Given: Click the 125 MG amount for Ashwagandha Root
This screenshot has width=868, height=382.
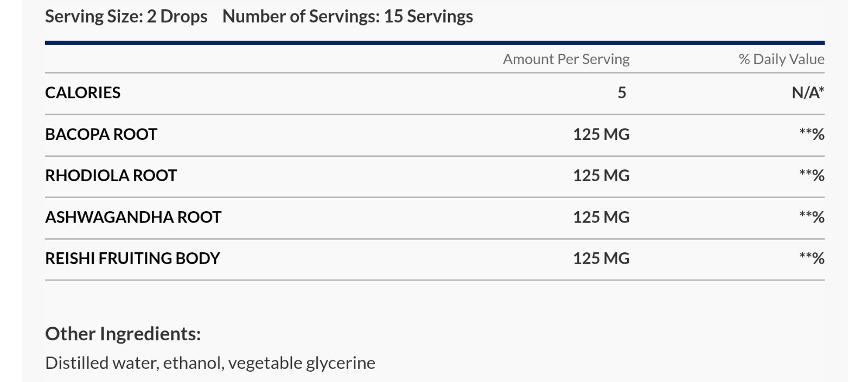Looking at the screenshot, I should tap(601, 217).
